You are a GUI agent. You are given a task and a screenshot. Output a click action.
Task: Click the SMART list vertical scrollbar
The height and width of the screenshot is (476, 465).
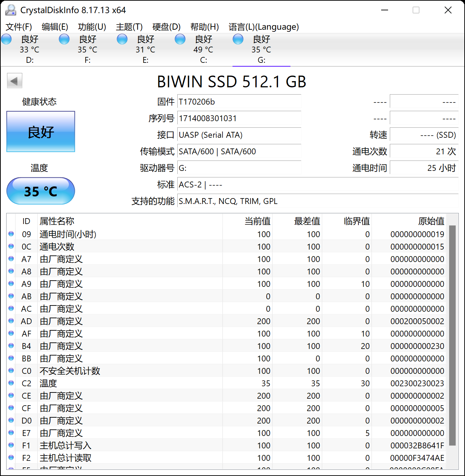point(452,335)
